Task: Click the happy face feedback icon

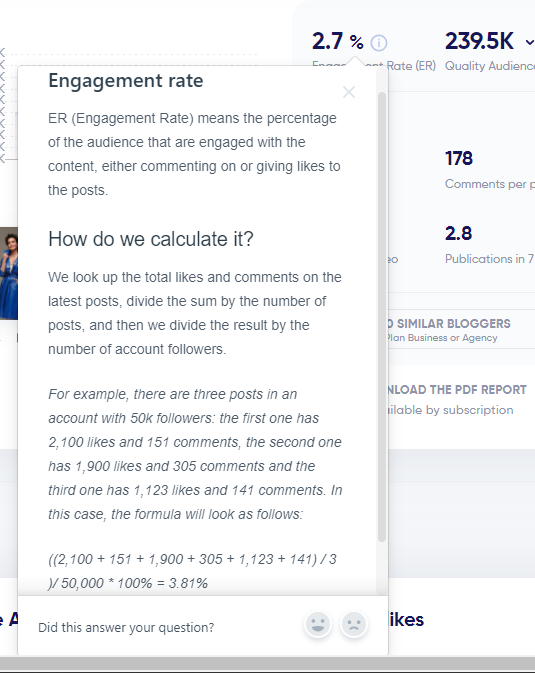Action: pos(318,624)
